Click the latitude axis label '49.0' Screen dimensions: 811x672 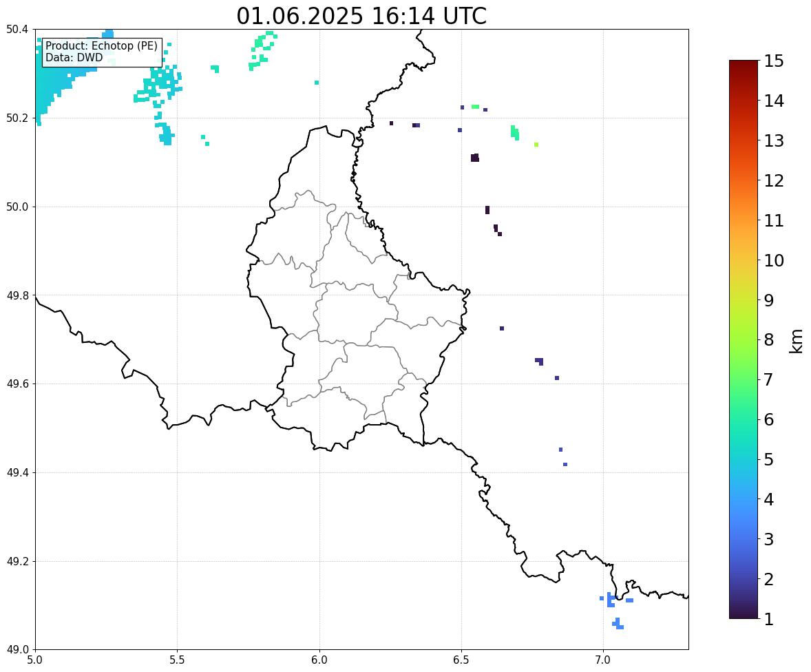[x=17, y=650]
